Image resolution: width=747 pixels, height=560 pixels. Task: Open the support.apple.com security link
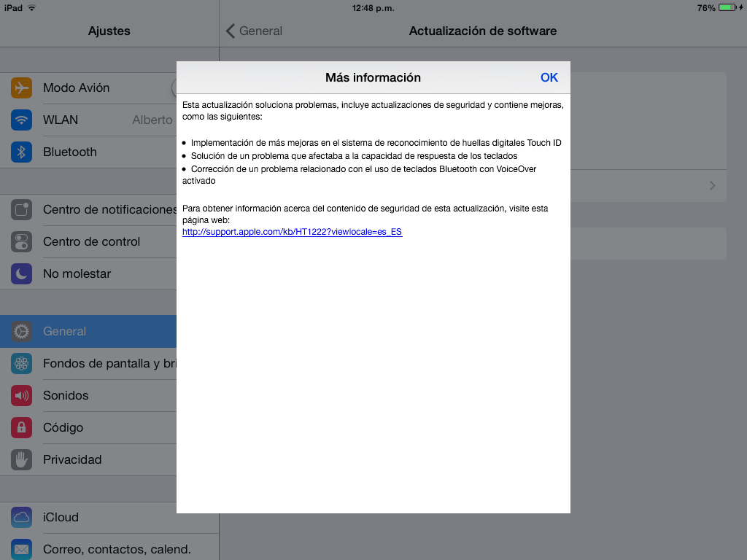(292, 232)
